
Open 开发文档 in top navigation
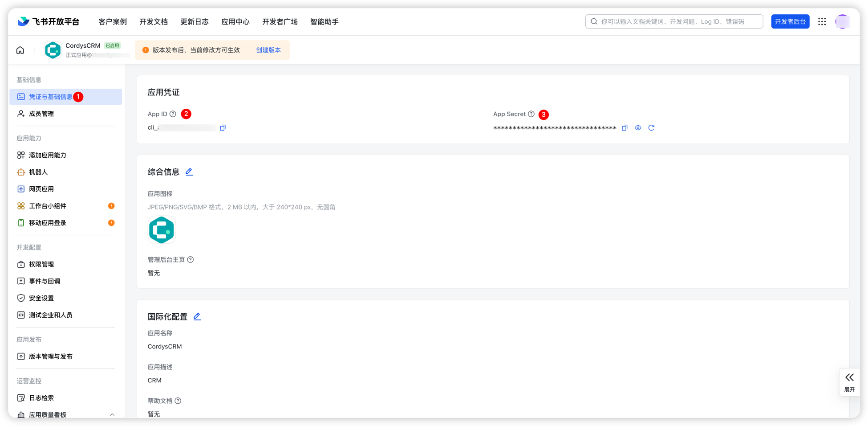pos(154,22)
